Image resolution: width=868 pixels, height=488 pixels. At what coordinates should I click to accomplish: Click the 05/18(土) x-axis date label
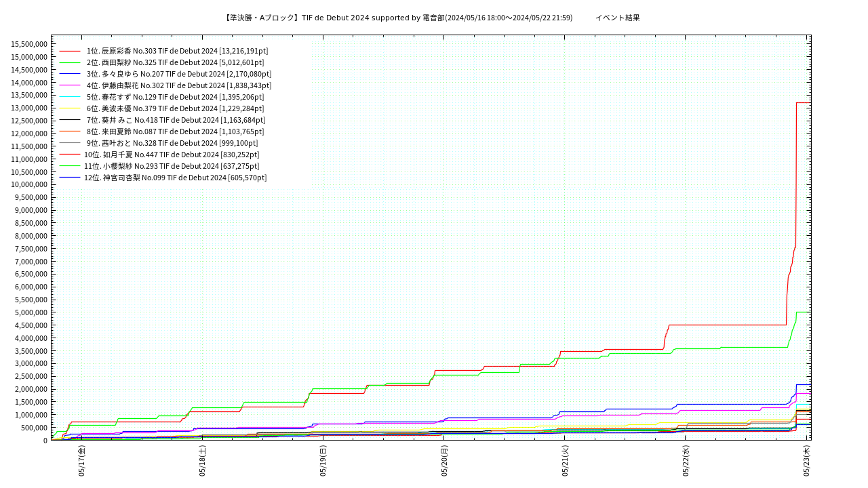pos(203,461)
